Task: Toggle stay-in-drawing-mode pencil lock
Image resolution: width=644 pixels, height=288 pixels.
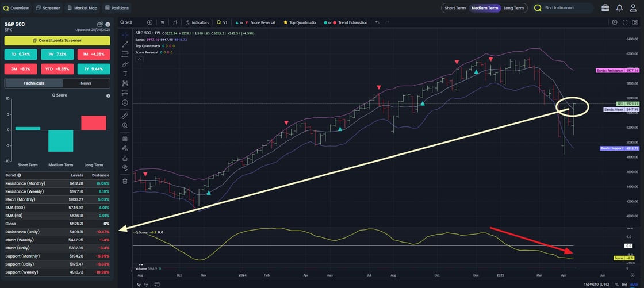Action: tap(125, 149)
